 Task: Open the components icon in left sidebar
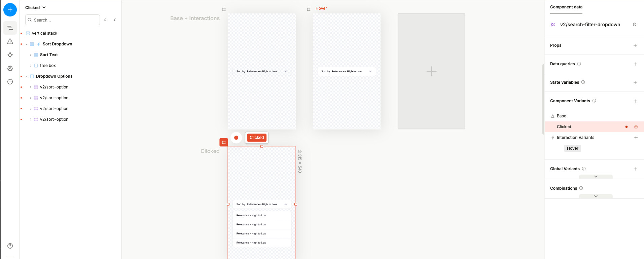(x=10, y=55)
